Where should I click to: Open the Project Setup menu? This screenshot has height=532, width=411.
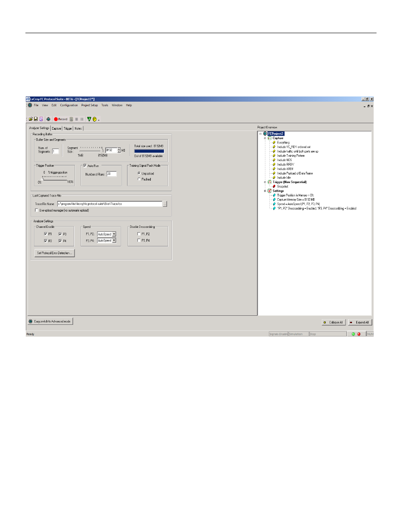coord(90,105)
